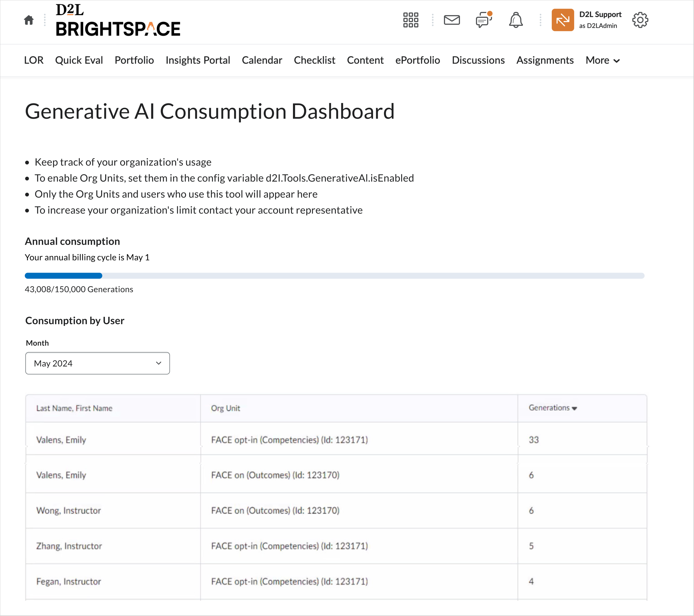Expand the More navigation menu
Screen dimensions: 694x616
coord(602,60)
